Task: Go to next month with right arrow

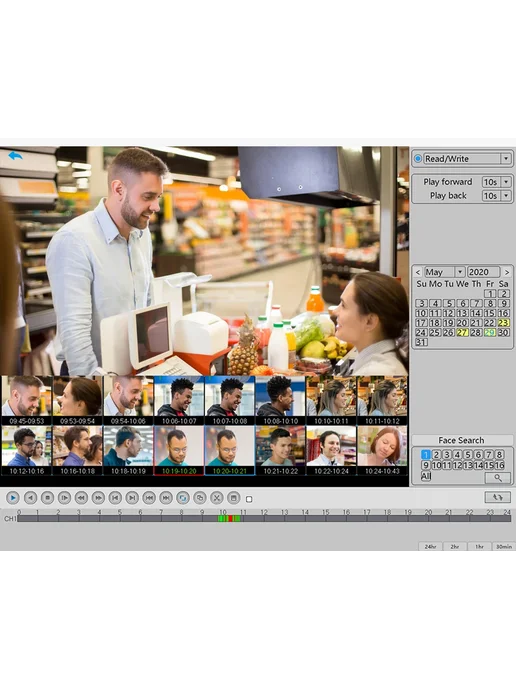Action: (507, 272)
